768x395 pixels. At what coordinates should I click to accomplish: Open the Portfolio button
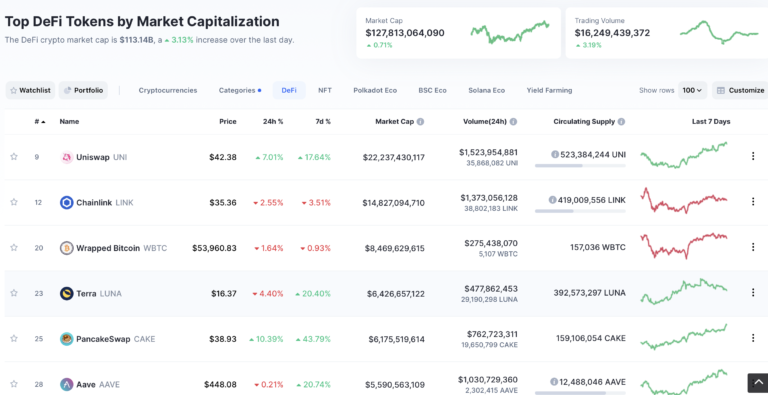(83, 90)
